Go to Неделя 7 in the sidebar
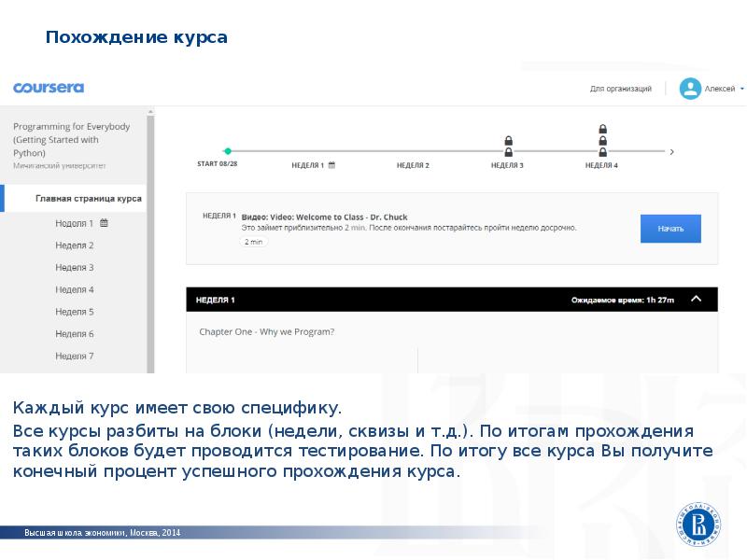The width and height of the screenshot is (747, 560). pyautogui.click(x=75, y=357)
